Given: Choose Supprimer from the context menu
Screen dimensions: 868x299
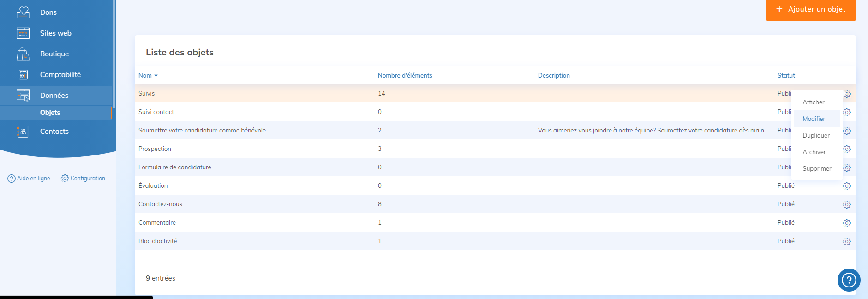Looking at the screenshot, I should coord(817,168).
